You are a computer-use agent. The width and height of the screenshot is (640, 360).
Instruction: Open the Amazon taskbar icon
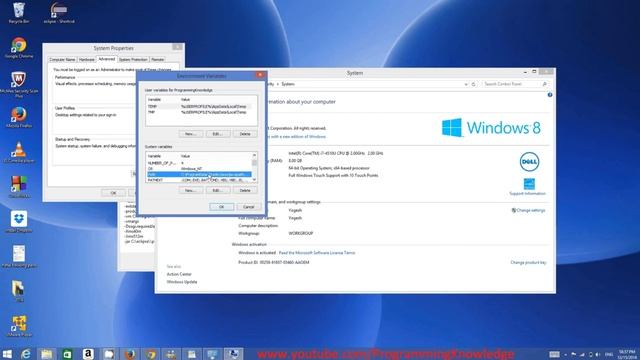click(x=88, y=354)
